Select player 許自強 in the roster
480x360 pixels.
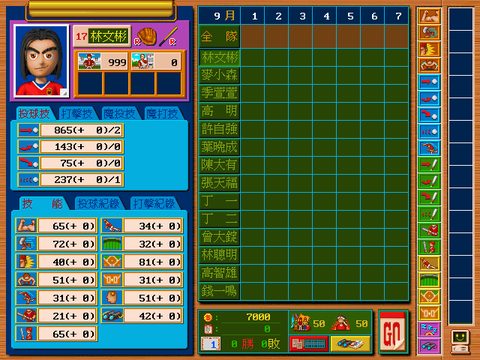pos(219,129)
